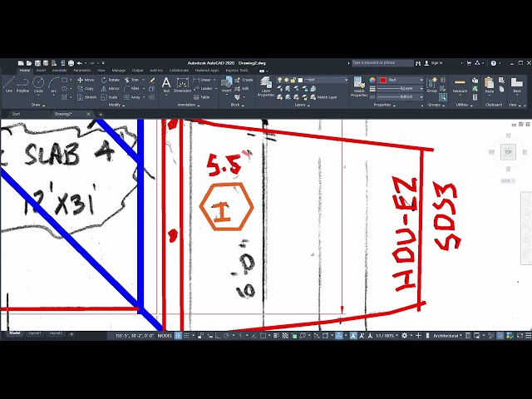
Task: Click the Rotate tool
Action: coord(110,80)
